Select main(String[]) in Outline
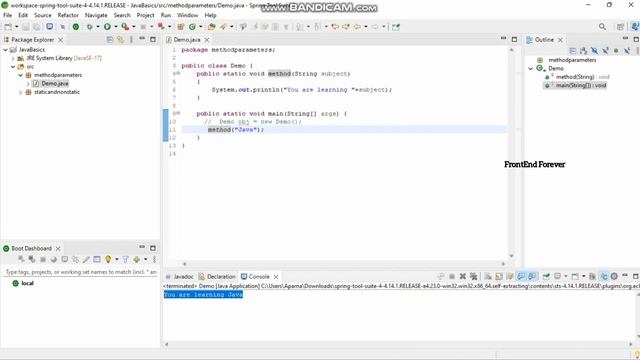This screenshot has height=360, width=640. 576,85
